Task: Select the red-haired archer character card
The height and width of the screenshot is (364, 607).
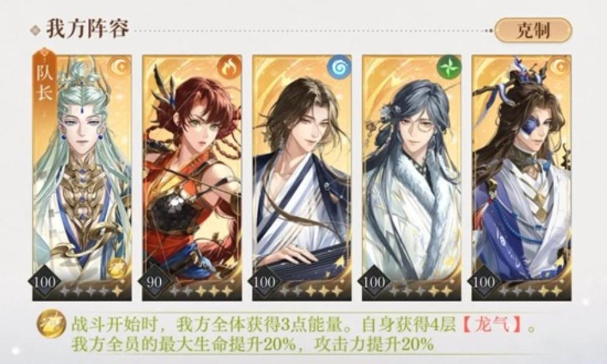Action: pos(192,178)
